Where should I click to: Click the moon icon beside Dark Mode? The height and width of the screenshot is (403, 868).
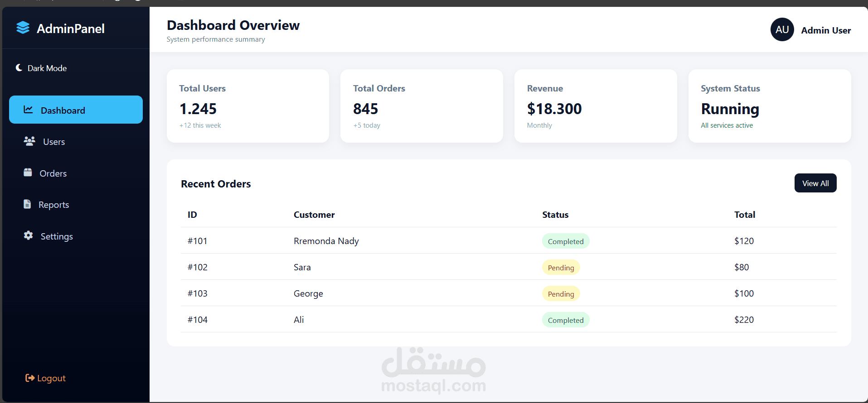(19, 67)
